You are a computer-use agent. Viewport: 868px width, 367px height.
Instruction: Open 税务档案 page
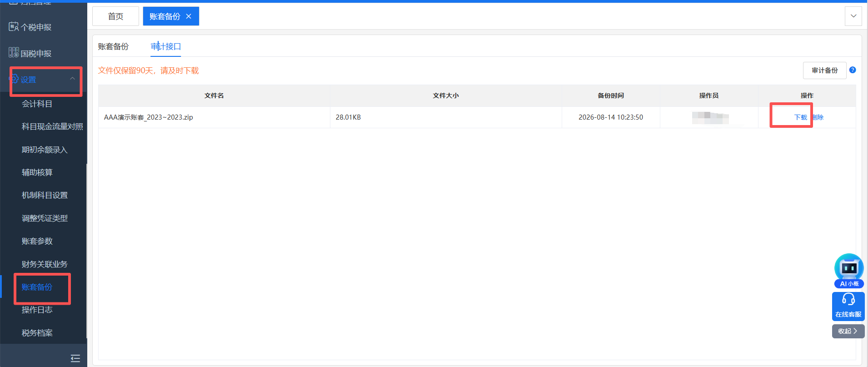coord(37,333)
